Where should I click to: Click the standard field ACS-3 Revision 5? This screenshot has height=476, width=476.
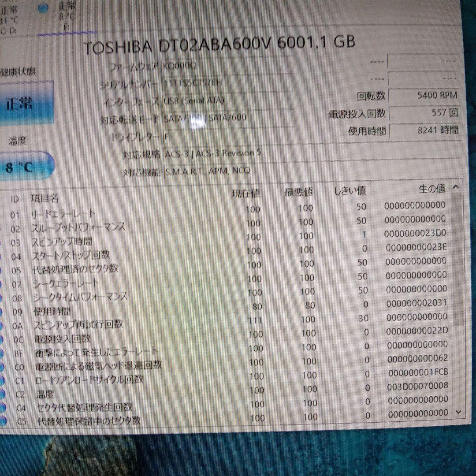click(x=312, y=153)
